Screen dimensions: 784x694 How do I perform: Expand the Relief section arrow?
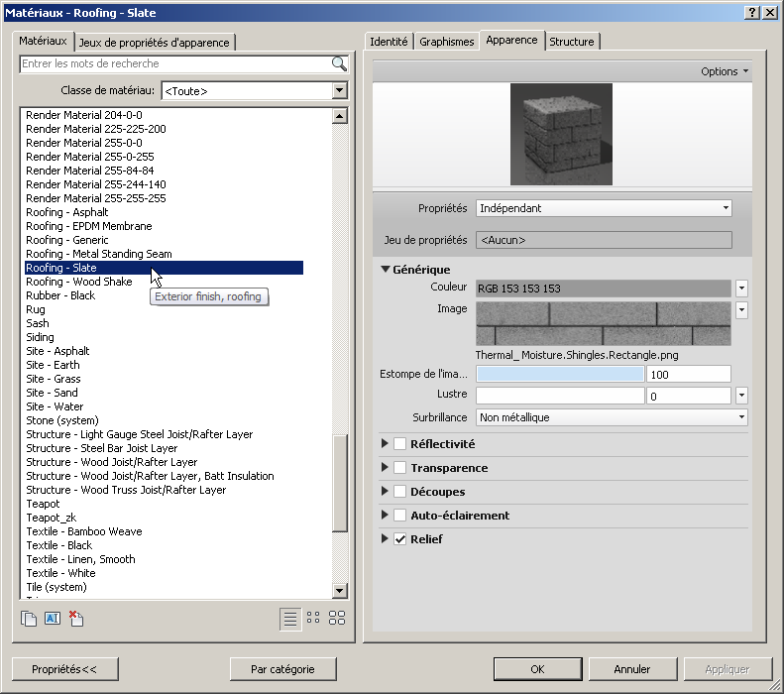pos(385,538)
